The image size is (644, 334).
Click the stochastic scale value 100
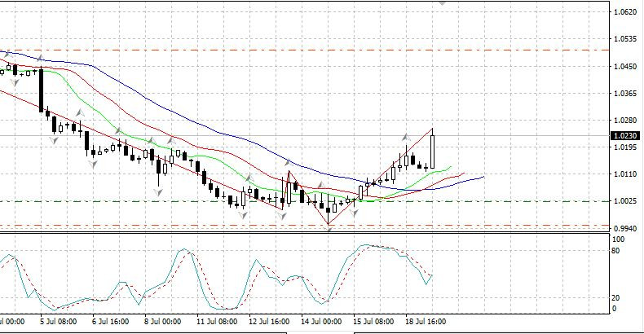click(618, 240)
